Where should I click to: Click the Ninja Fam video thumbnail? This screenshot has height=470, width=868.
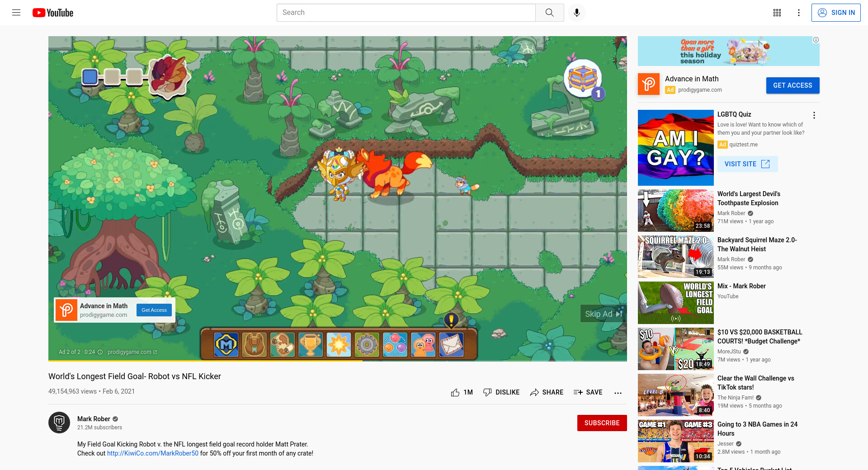676,395
